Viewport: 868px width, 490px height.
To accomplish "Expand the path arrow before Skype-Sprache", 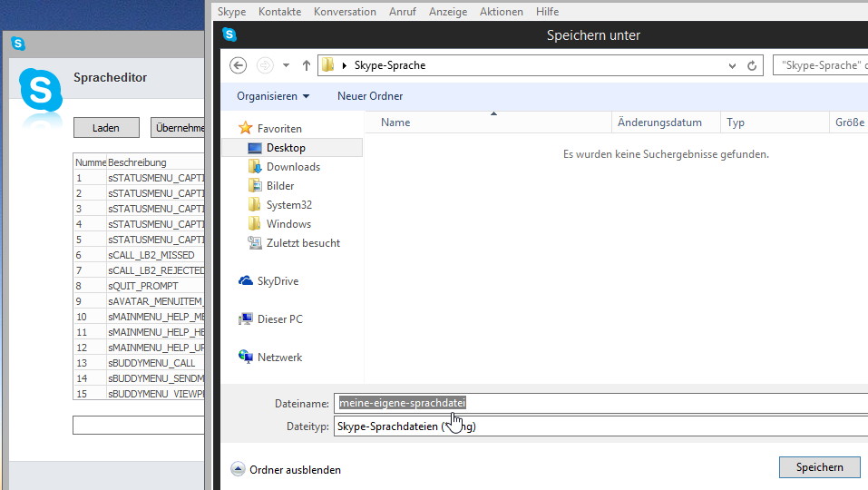I will [345, 65].
